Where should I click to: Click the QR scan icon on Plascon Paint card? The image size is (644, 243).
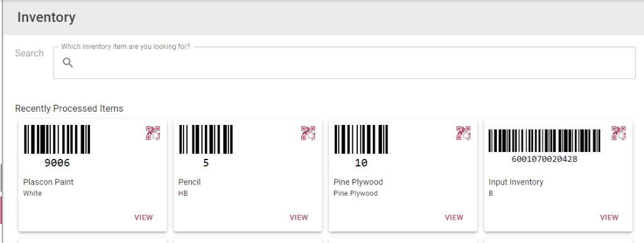click(153, 133)
